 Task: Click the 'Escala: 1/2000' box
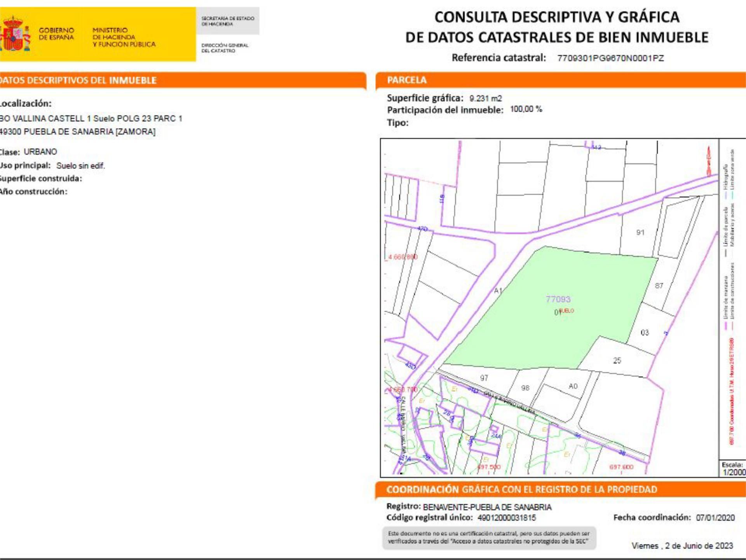pyautogui.click(x=733, y=469)
